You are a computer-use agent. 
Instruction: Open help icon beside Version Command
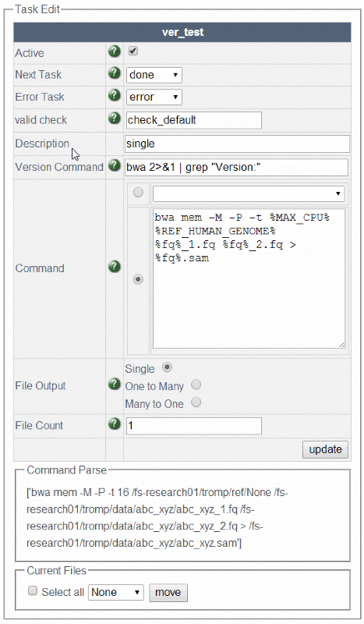114,165
